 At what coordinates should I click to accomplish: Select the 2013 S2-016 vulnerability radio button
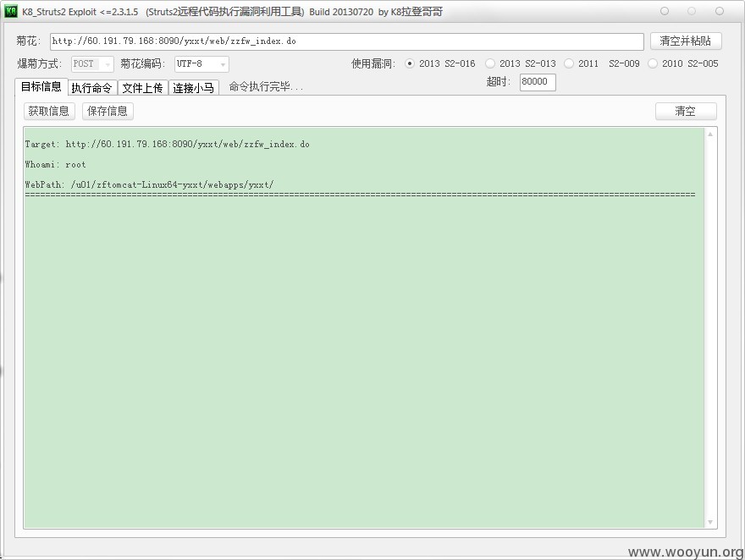point(409,63)
